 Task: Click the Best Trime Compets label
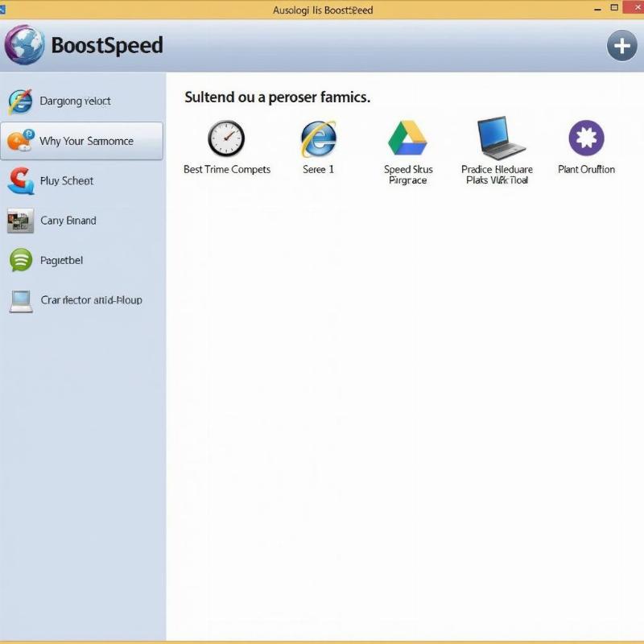pos(227,170)
